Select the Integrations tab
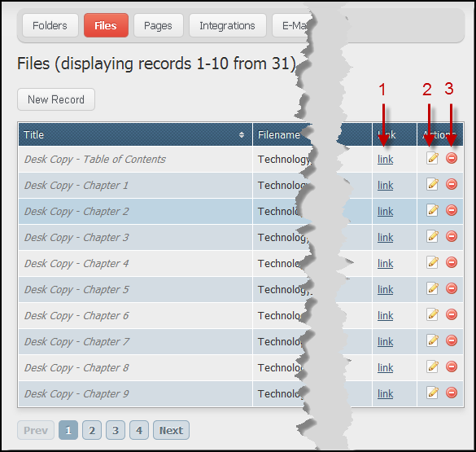476x452 pixels. (x=227, y=25)
